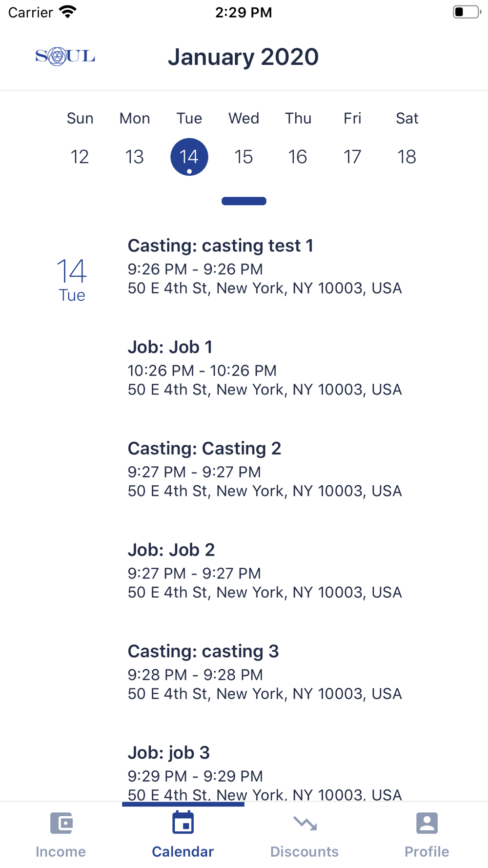This screenshot has width=488, height=868.
Task: Select Wednesday 15 in the week strip
Action: (244, 157)
